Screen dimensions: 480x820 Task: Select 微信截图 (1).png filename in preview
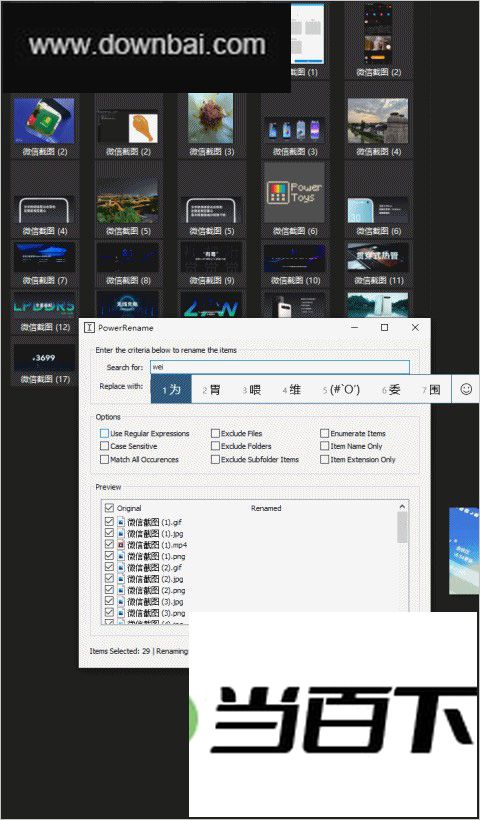[156, 556]
